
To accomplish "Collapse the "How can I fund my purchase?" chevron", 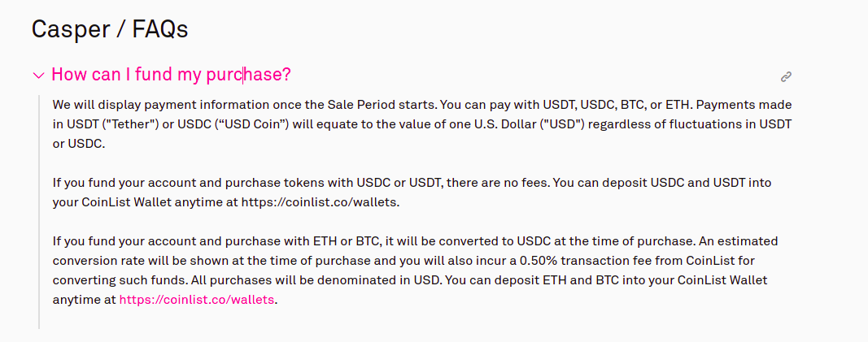I will click(x=38, y=75).
